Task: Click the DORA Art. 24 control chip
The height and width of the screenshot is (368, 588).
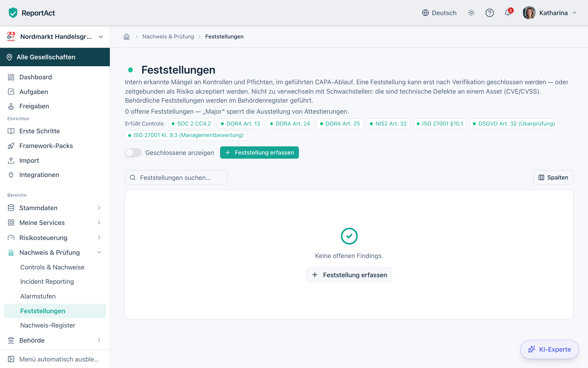Action: [x=290, y=124]
